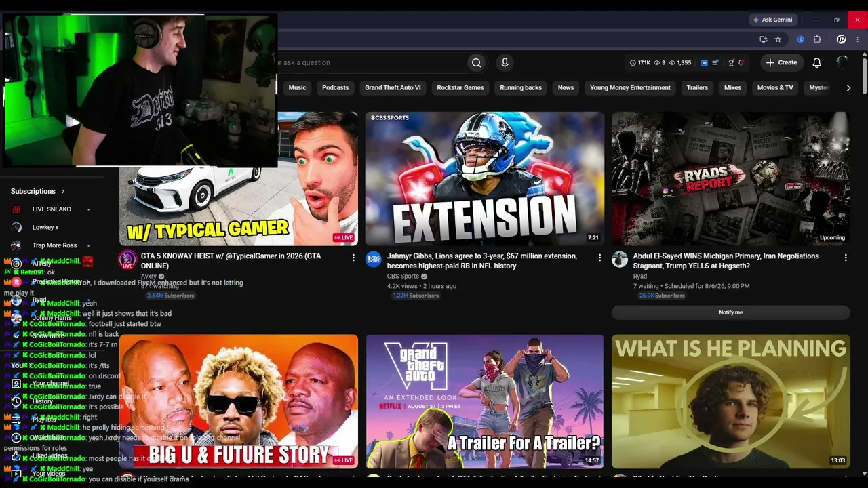Screen dimensions: 868x488
Task: Select the Running backs chip
Action: (x=521, y=88)
